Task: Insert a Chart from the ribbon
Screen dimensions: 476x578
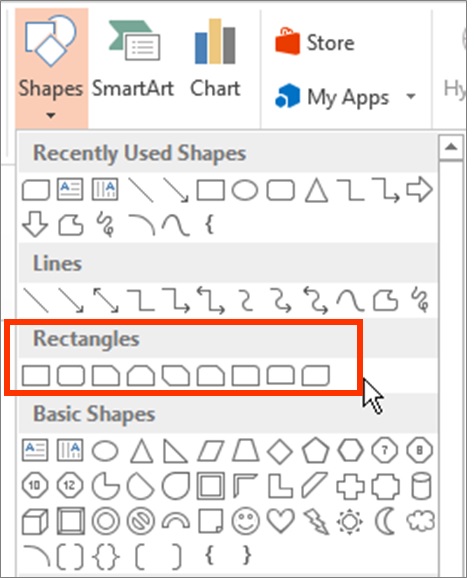Action: point(215,59)
